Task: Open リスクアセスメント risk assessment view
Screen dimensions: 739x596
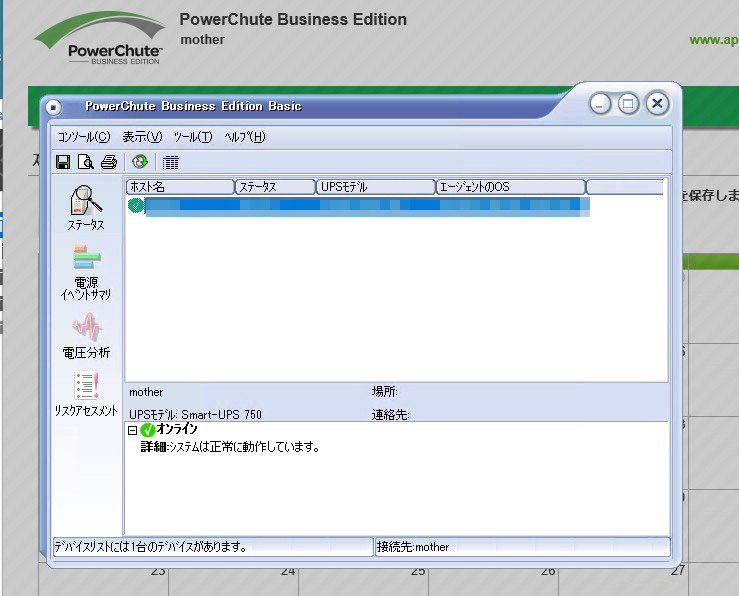Action: tap(86, 394)
